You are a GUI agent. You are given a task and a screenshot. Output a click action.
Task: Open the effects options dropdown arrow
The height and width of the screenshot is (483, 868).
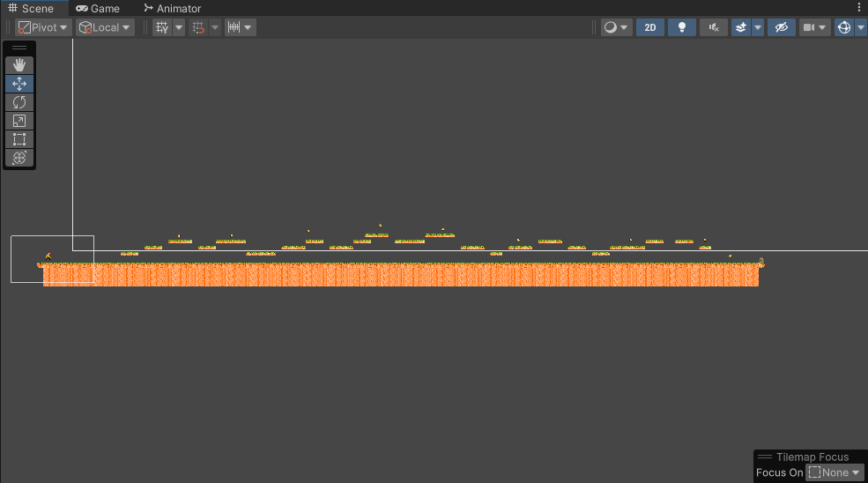click(x=758, y=27)
